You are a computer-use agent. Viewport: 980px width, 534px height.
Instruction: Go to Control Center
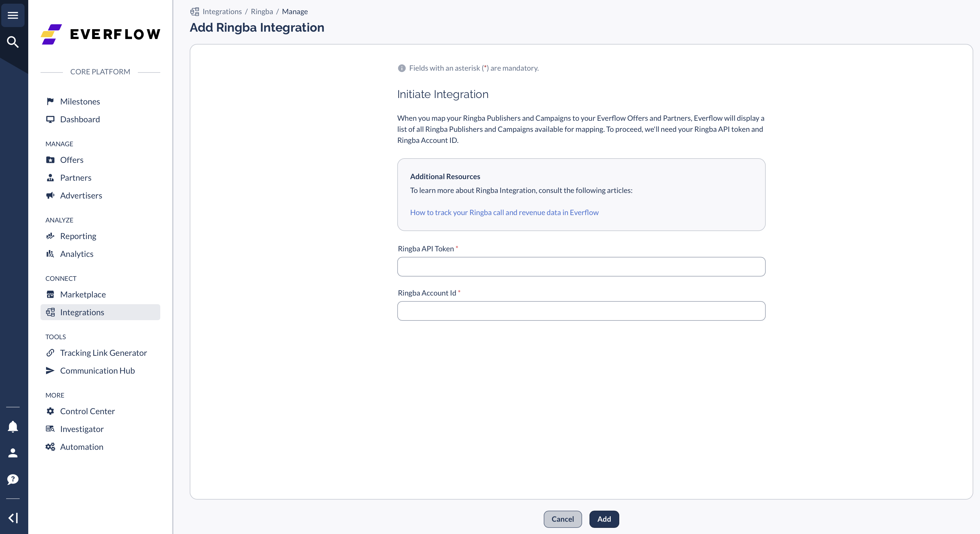87,411
